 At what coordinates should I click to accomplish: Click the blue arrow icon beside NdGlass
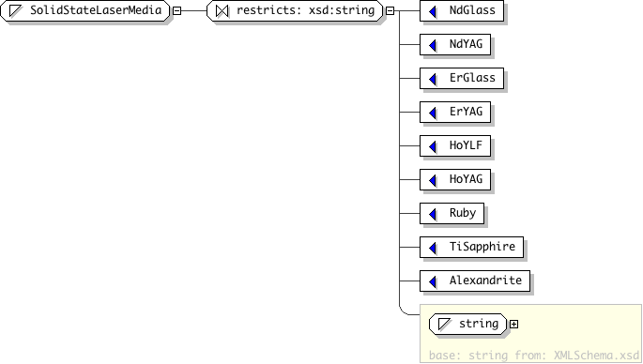pyautogui.click(x=432, y=11)
